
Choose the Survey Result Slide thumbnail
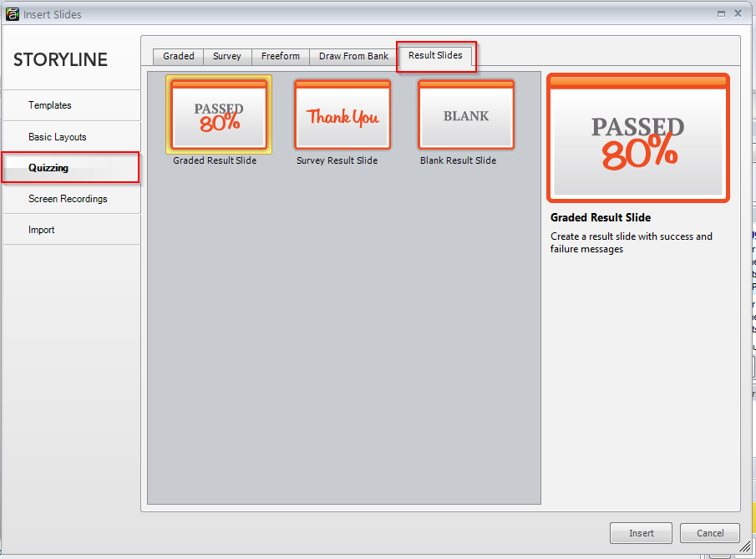point(342,114)
